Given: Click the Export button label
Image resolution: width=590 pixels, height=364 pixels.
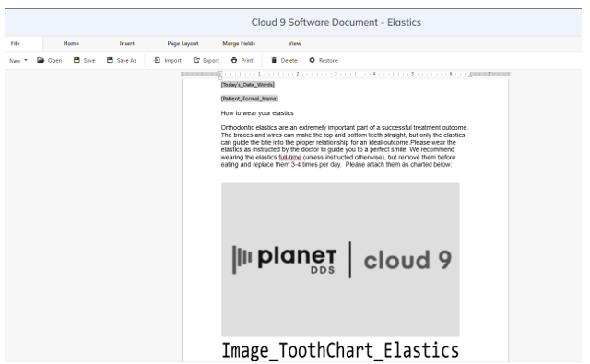Looking at the screenshot, I should 211,61.
